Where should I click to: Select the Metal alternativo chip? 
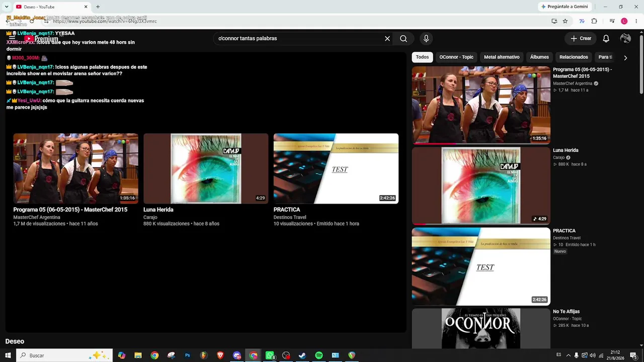click(x=502, y=57)
